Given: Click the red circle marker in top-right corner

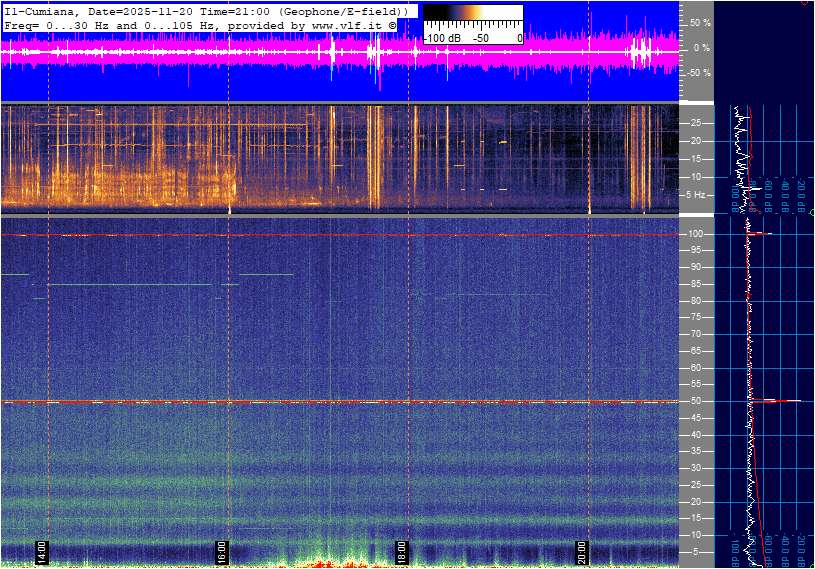Looking at the screenshot, I should point(806,2).
